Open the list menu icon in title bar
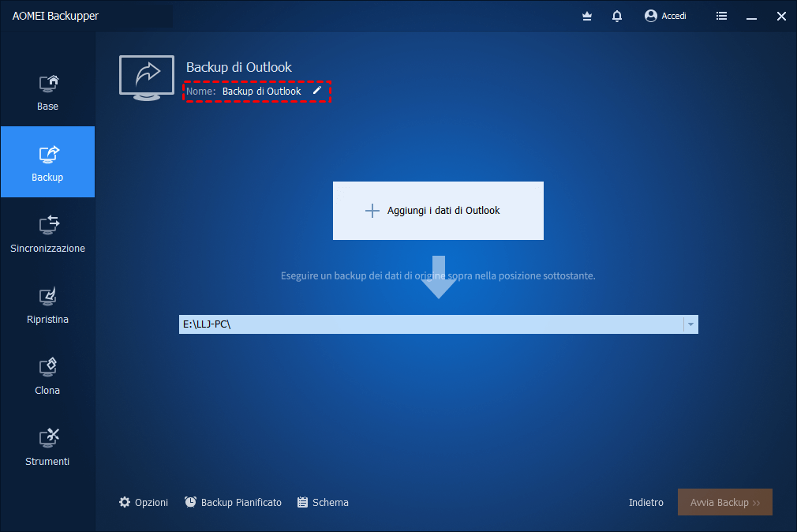Image resolution: width=797 pixels, height=532 pixels. [721, 17]
